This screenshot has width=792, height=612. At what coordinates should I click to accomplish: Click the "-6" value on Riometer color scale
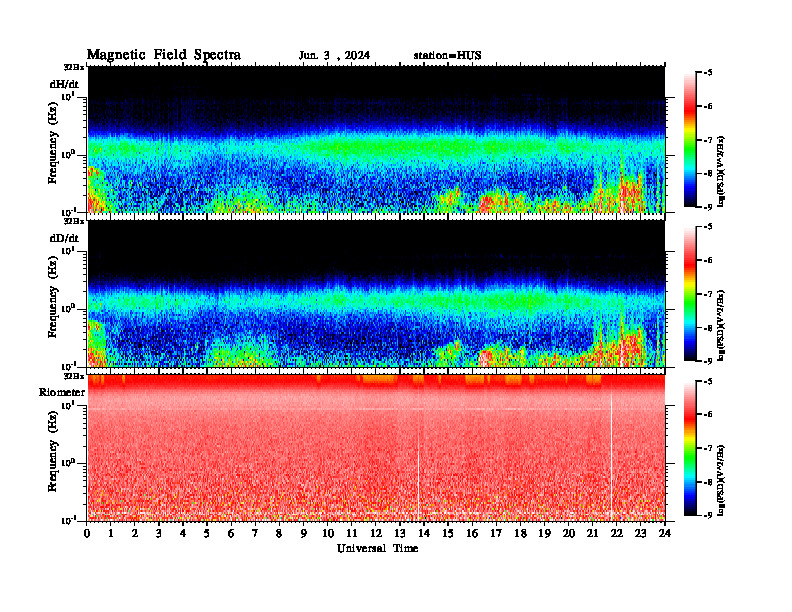click(x=709, y=415)
